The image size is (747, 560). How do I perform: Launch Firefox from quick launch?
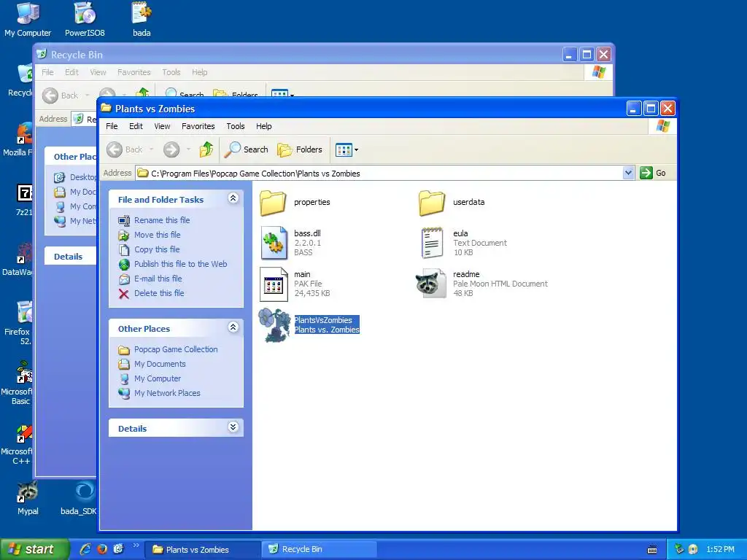click(102, 549)
